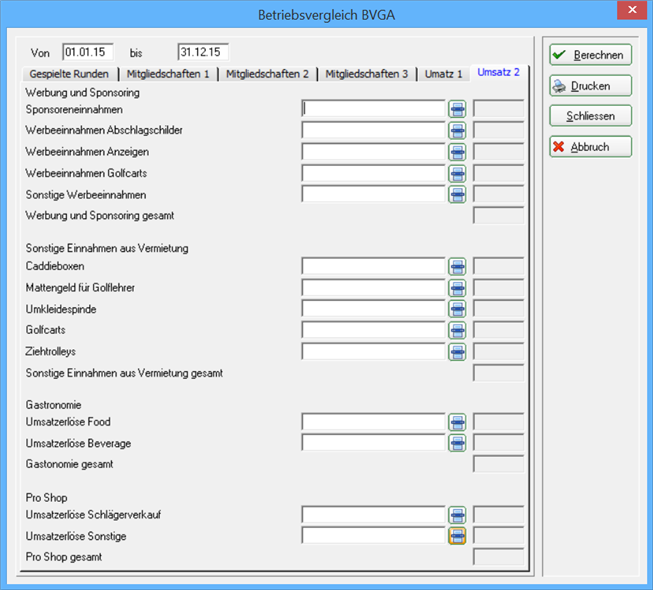Image resolution: width=653 pixels, height=590 pixels.
Task: Focus the Sponsoreneinnahmen input field
Action: pyautogui.click(x=374, y=109)
